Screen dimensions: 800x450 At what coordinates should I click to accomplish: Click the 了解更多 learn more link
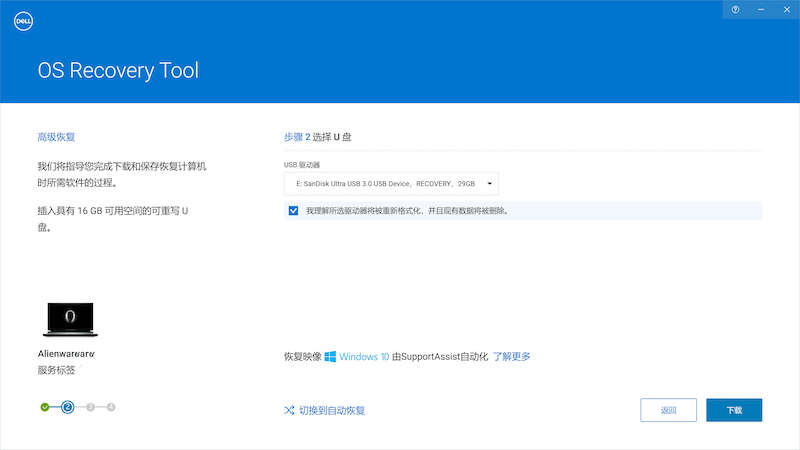512,357
